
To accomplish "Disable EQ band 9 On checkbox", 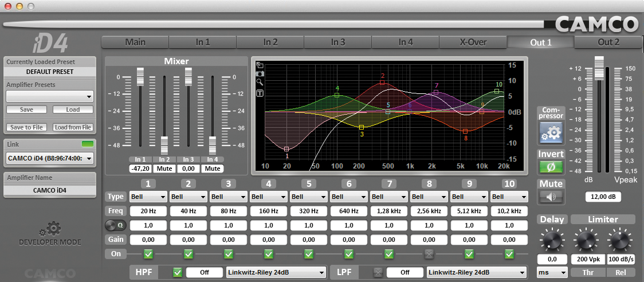I will (x=469, y=254).
